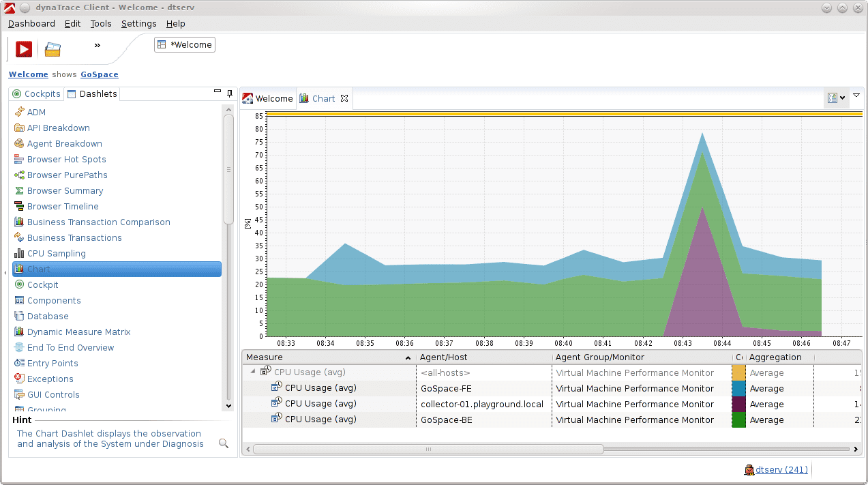Viewport: 868px width, 485px height.
Task: Click the GoSpace-BE measure row icon
Action: (276, 419)
